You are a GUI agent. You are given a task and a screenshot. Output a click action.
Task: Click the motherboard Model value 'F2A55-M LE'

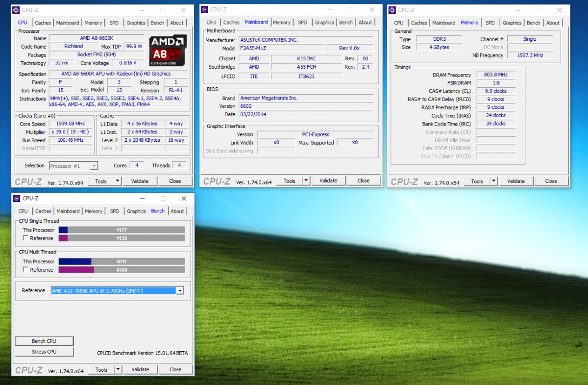coord(282,48)
